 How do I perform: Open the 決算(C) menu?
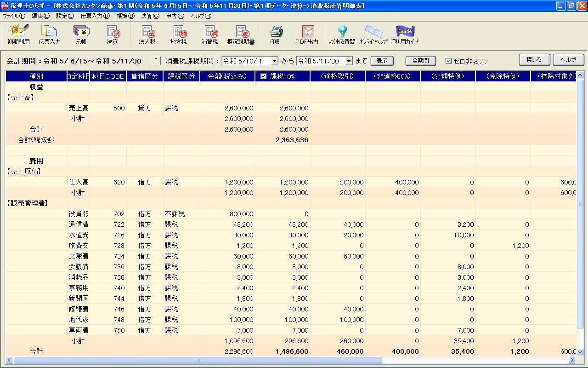(150, 16)
